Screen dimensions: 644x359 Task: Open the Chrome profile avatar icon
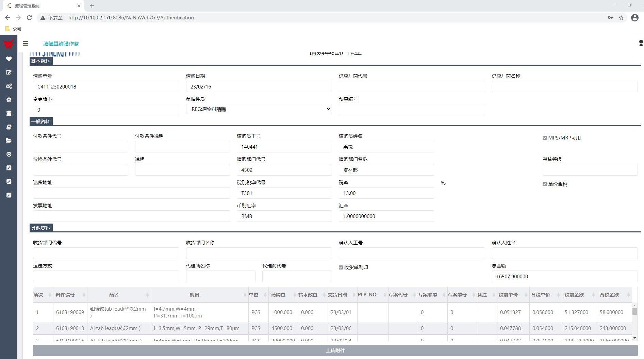point(634,18)
